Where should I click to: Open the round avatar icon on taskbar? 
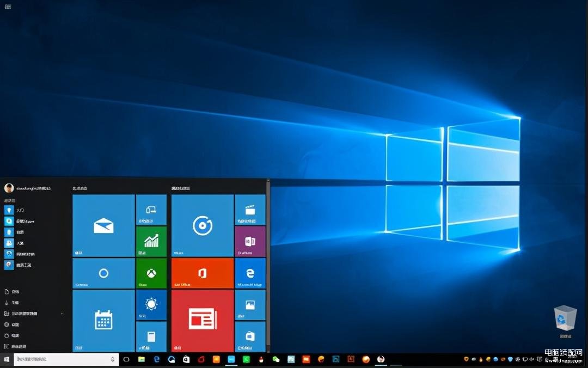coord(381,359)
